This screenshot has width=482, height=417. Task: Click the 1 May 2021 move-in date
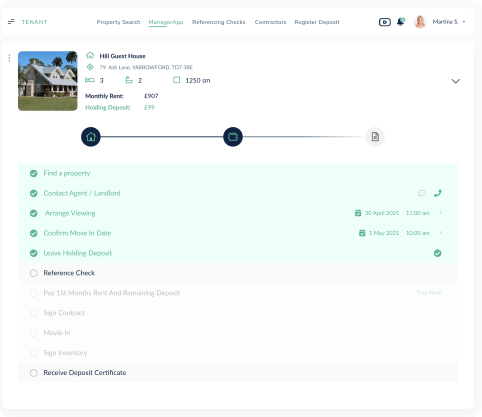click(384, 233)
